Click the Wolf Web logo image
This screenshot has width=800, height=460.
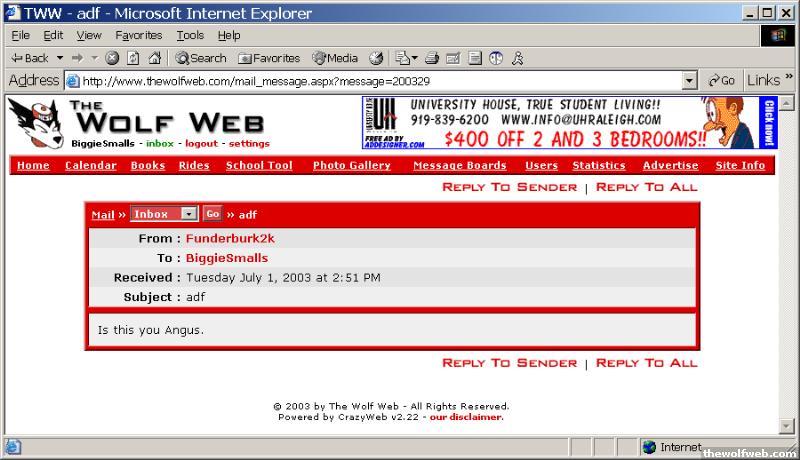pyautogui.click(x=137, y=123)
